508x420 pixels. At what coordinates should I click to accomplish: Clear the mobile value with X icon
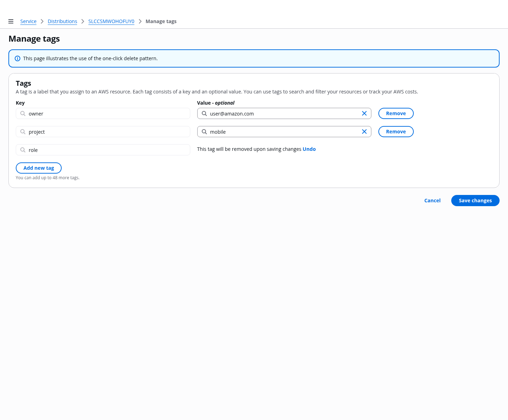click(364, 132)
